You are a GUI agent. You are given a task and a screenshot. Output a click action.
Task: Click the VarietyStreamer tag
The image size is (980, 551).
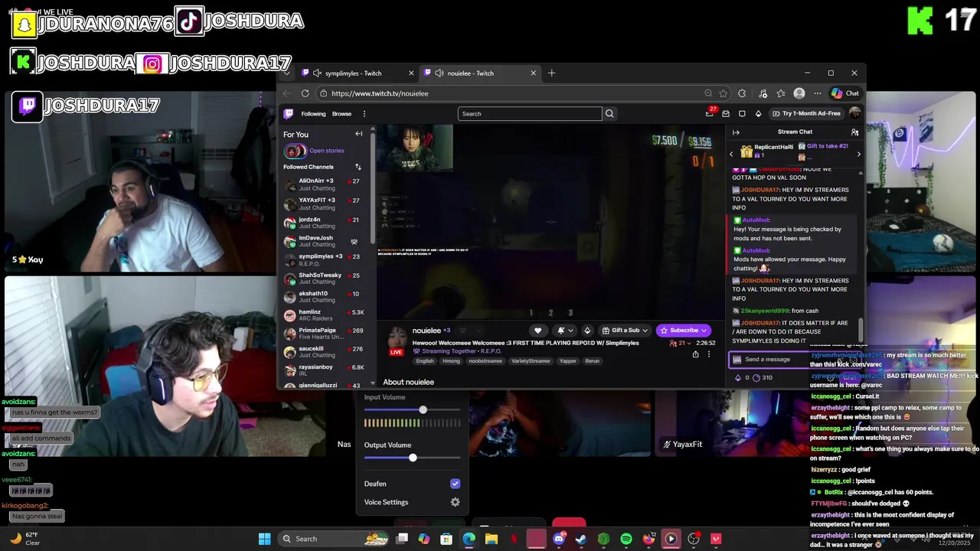531,361
